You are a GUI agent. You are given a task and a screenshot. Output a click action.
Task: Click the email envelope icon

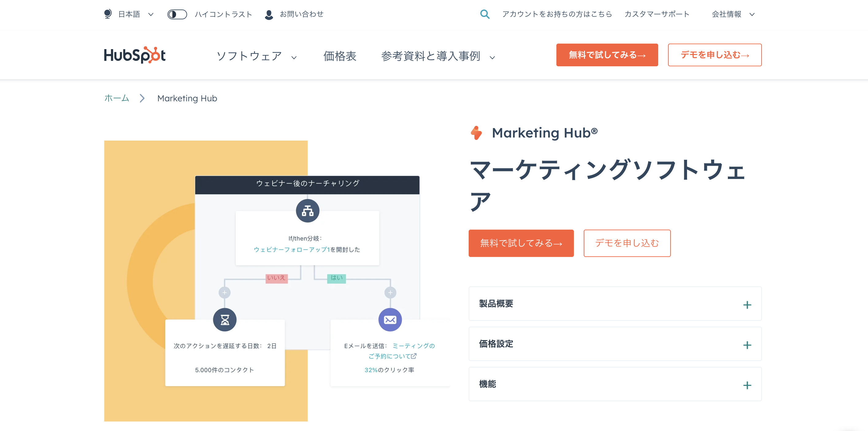[390, 320]
